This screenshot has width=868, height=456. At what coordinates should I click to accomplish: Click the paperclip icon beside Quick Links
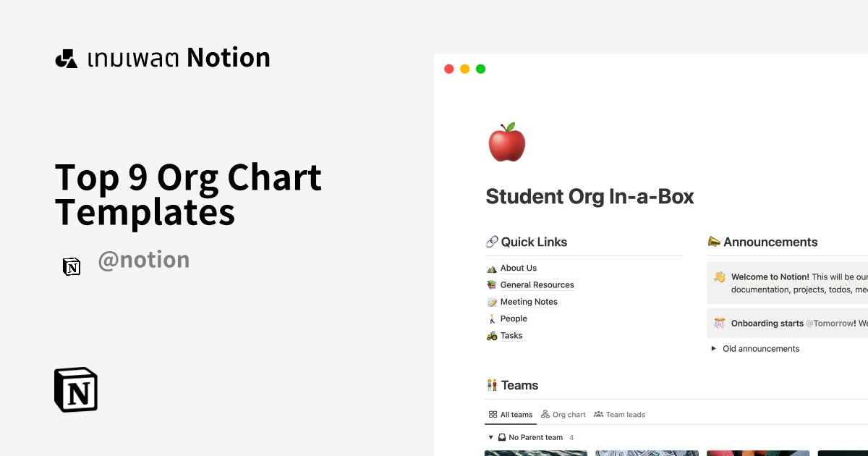(x=493, y=241)
